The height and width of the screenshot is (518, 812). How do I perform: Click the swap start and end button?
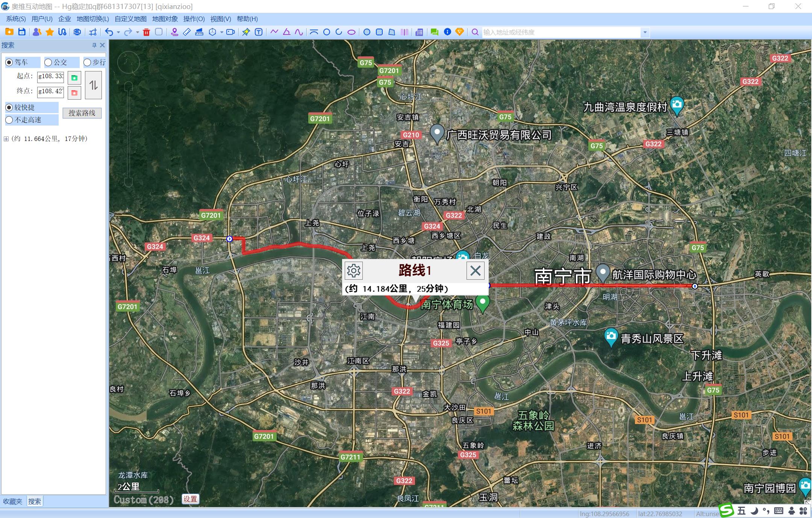pyautogui.click(x=93, y=85)
